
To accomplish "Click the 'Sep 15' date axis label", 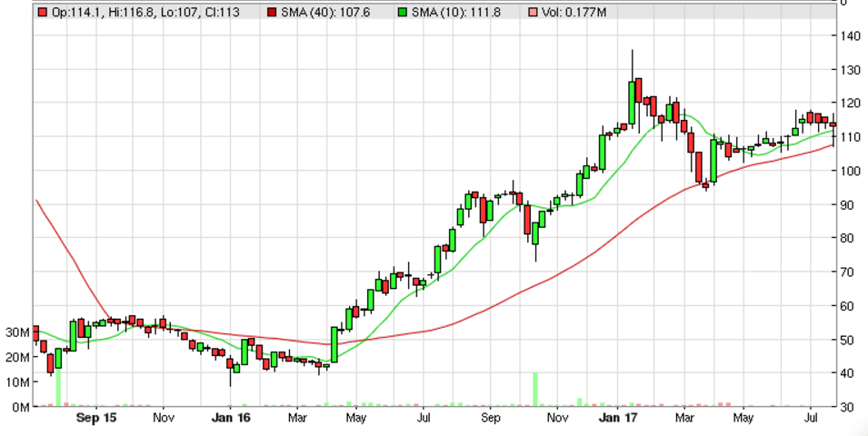I will click(96, 418).
